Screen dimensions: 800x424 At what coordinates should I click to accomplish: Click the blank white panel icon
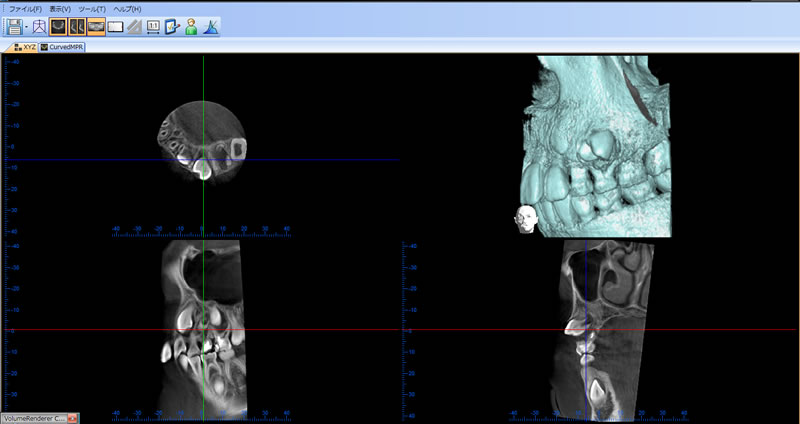[115, 27]
